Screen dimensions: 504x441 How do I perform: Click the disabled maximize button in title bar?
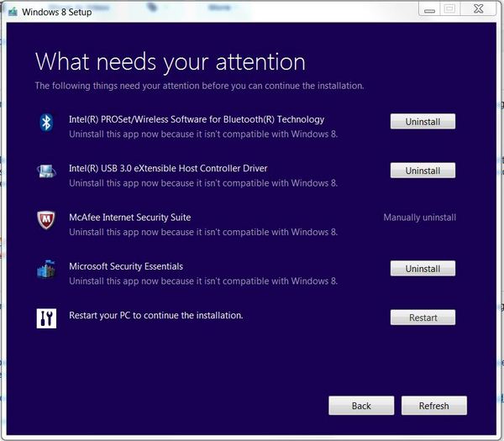[x=450, y=9]
